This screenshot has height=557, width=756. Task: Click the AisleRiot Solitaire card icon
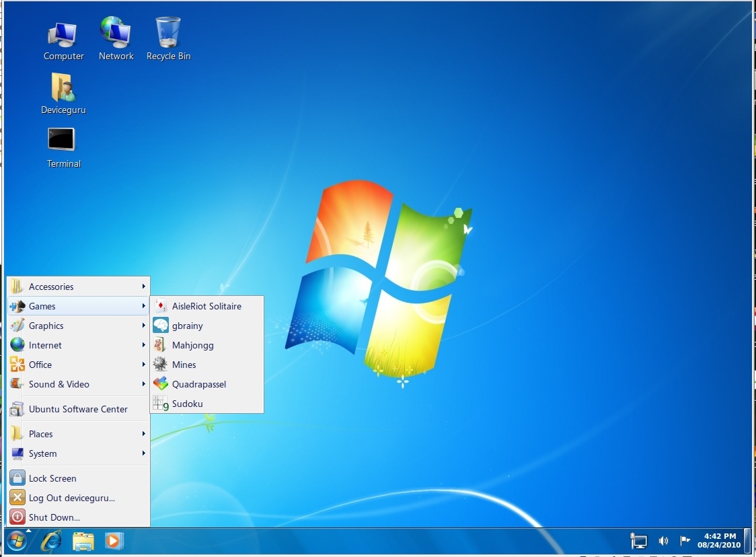(161, 306)
